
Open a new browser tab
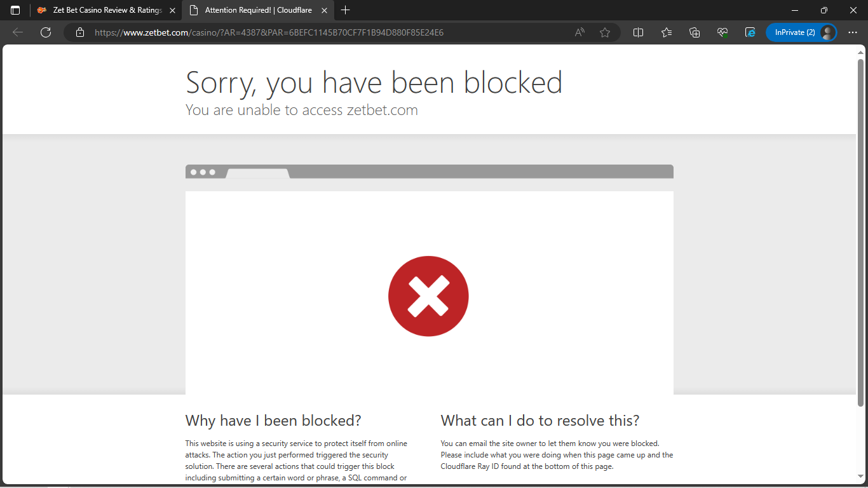pos(345,10)
